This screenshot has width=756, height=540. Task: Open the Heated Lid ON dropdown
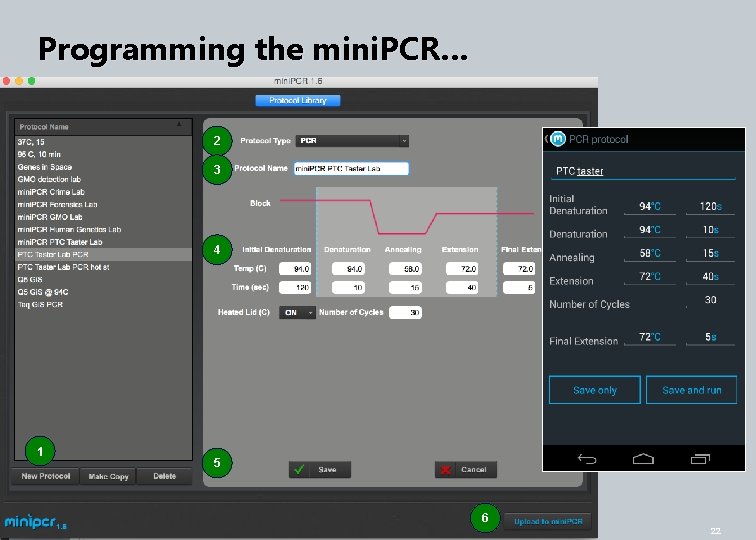tap(297, 312)
